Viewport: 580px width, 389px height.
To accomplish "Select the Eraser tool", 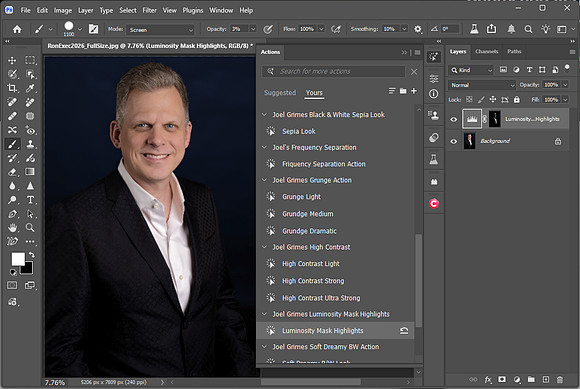I will coord(12,172).
